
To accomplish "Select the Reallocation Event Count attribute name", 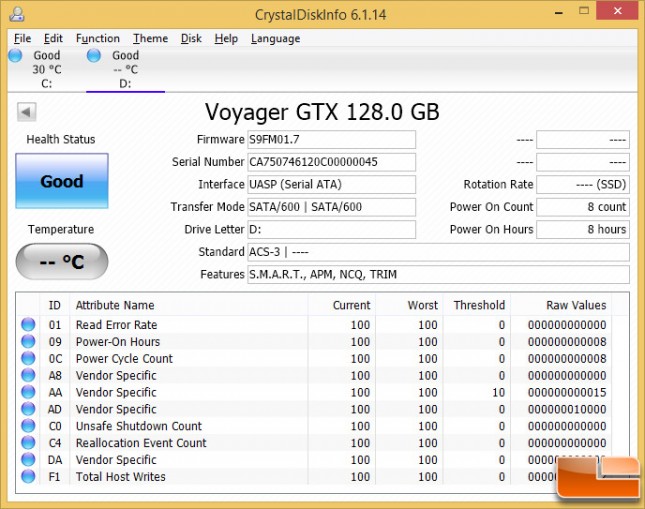I will point(141,443).
